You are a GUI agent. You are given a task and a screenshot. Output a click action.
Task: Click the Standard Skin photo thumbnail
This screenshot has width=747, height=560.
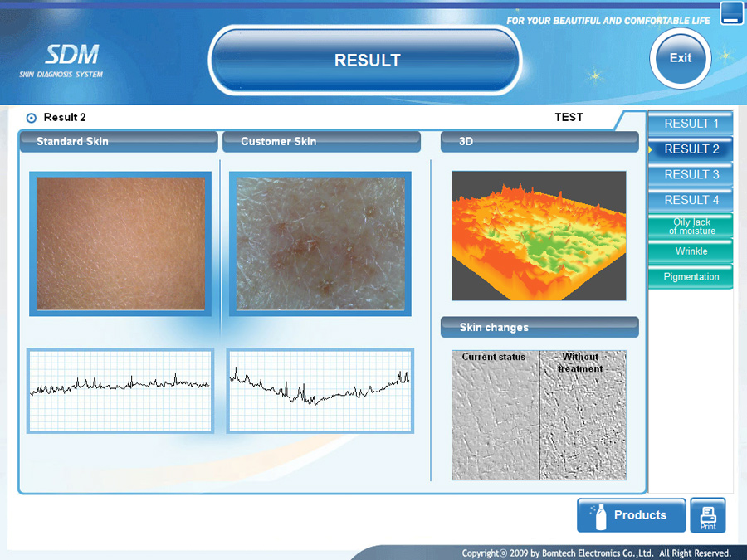pos(120,243)
